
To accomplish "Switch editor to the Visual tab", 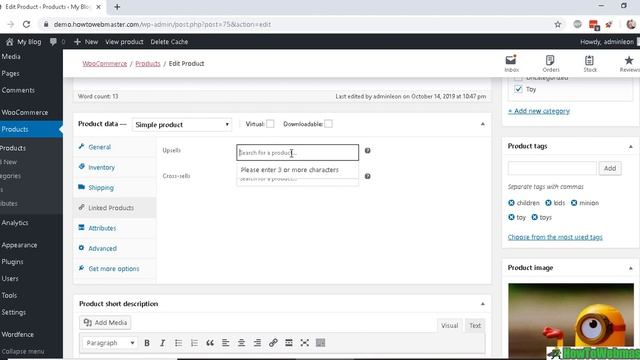I will coord(449,325).
